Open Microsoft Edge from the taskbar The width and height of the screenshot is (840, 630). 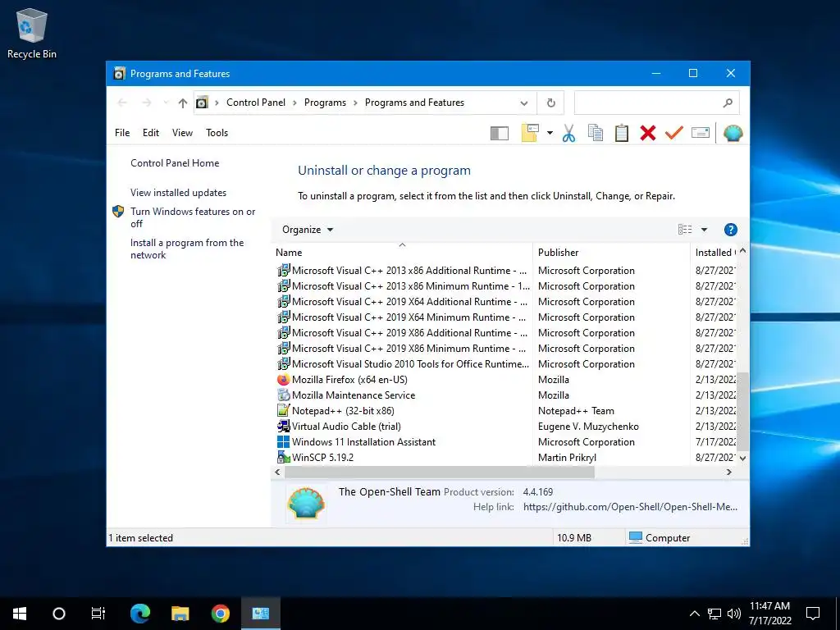(x=140, y=614)
